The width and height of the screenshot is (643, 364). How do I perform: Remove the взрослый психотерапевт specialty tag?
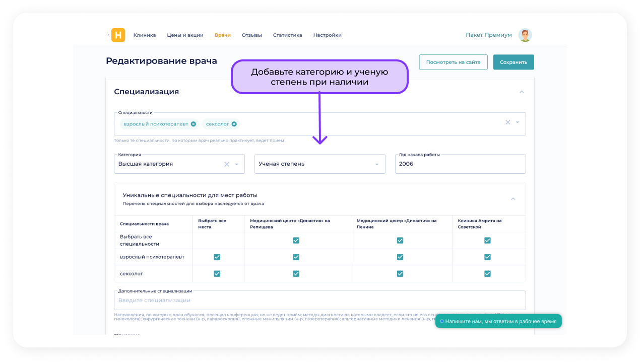click(x=194, y=124)
